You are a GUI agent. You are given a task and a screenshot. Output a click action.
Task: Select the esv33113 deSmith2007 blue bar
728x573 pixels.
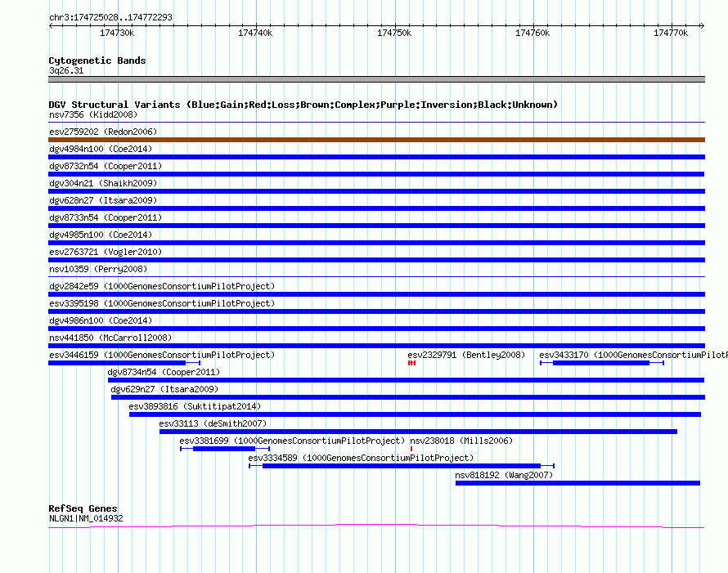tap(418, 432)
